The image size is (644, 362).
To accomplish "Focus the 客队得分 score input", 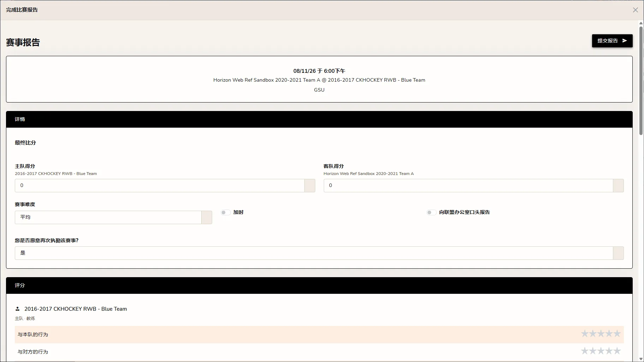I will pos(468,186).
